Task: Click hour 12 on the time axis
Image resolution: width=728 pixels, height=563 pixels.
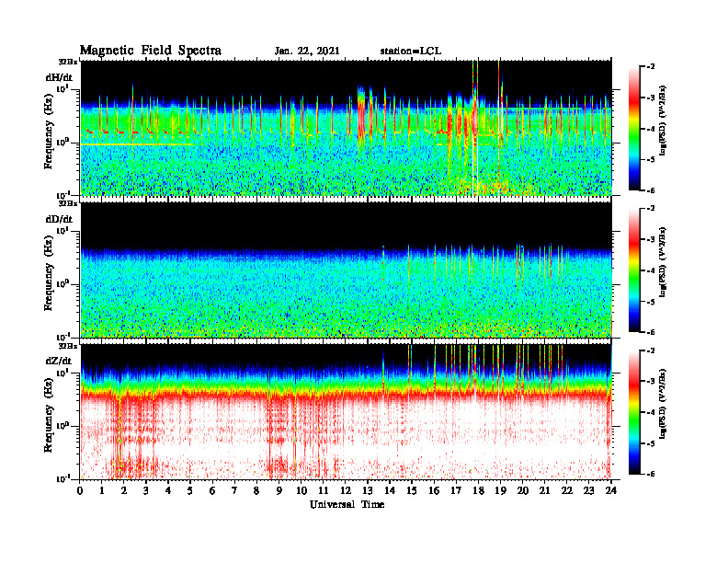Action: click(346, 490)
